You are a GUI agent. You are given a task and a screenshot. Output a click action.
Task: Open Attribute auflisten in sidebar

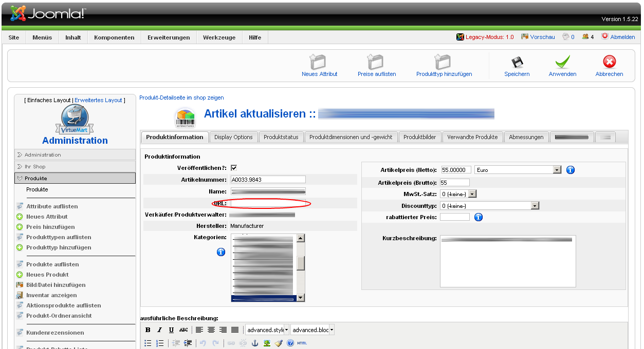tap(52, 206)
